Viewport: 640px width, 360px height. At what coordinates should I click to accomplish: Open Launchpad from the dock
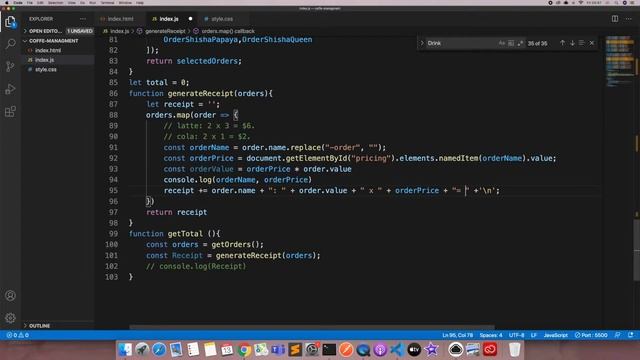pyautogui.click(x=142, y=349)
